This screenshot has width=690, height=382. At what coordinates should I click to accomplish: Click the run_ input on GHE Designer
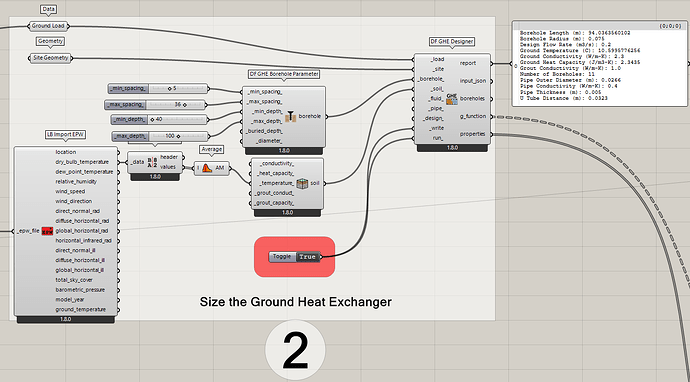[x=437, y=138]
